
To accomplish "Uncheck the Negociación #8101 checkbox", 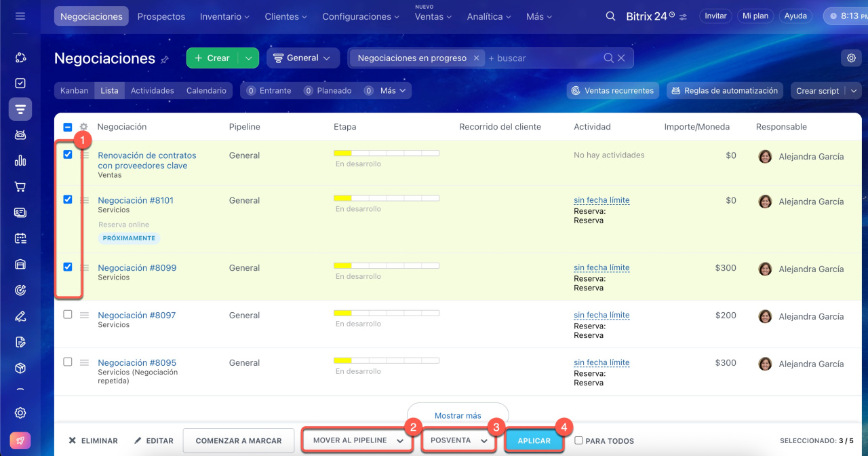I will 68,199.
